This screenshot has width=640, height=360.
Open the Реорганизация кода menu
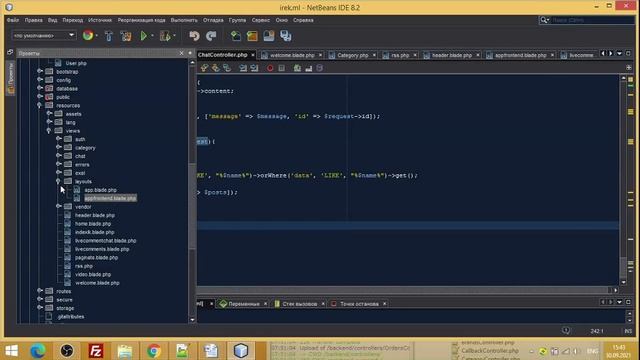pos(141,20)
